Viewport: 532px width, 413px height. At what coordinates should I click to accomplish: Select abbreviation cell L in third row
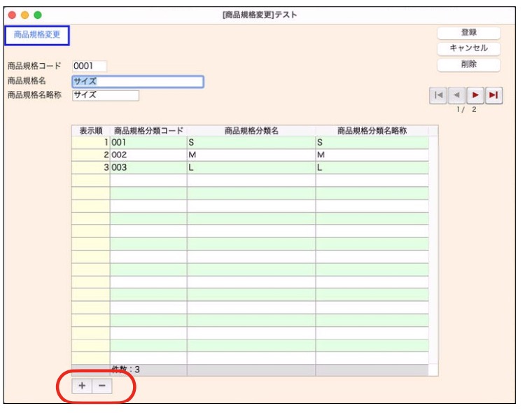click(x=372, y=168)
